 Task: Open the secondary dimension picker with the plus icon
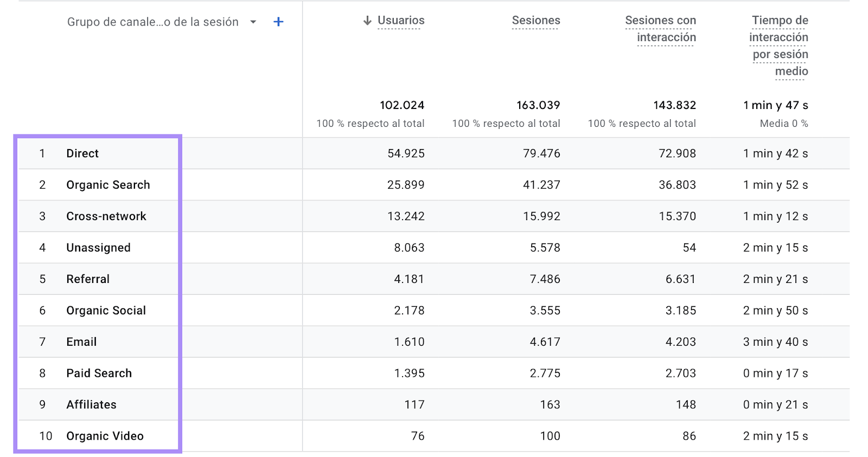coord(278,21)
